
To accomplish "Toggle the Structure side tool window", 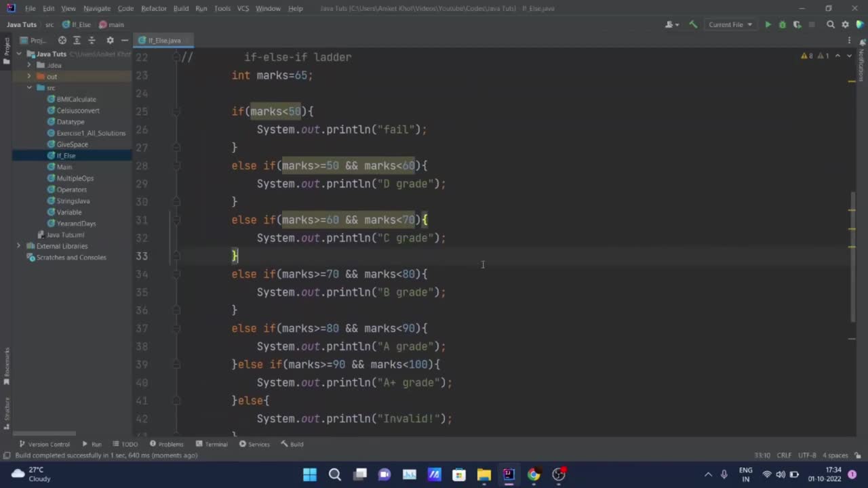I will 6,413.
